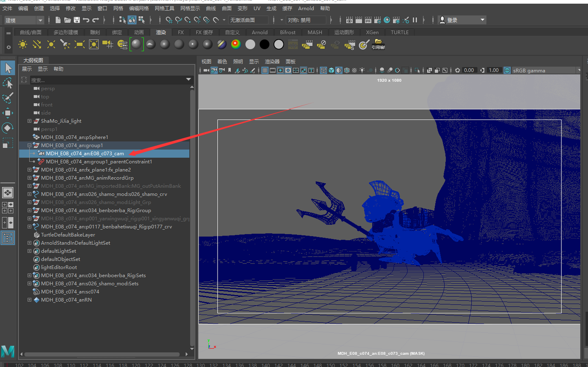Redo using the forward curved arrow icon
Image resolution: width=588 pixels, height=367 pixels.
(96, 20)
